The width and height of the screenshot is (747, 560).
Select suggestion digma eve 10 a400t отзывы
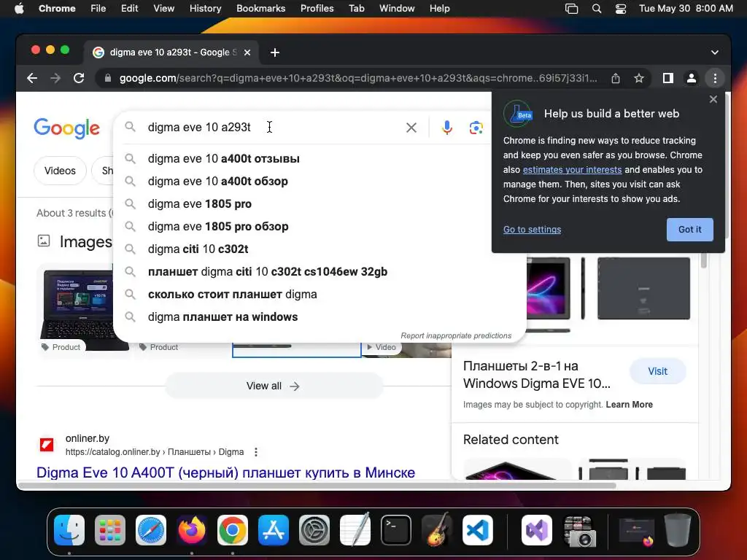click(320, 158)
